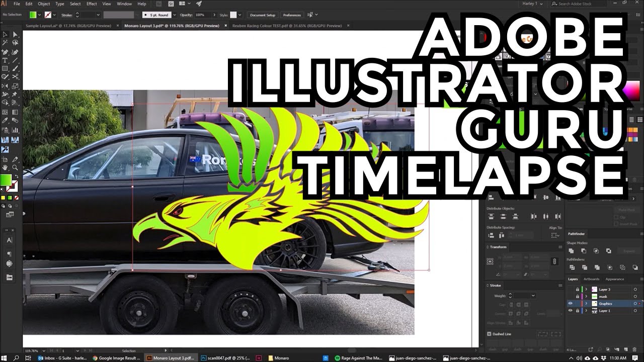The width and height of the screenshot is (644, 362).
Task: Enable the Dashed Line checkbox
Action: (489, 334)
